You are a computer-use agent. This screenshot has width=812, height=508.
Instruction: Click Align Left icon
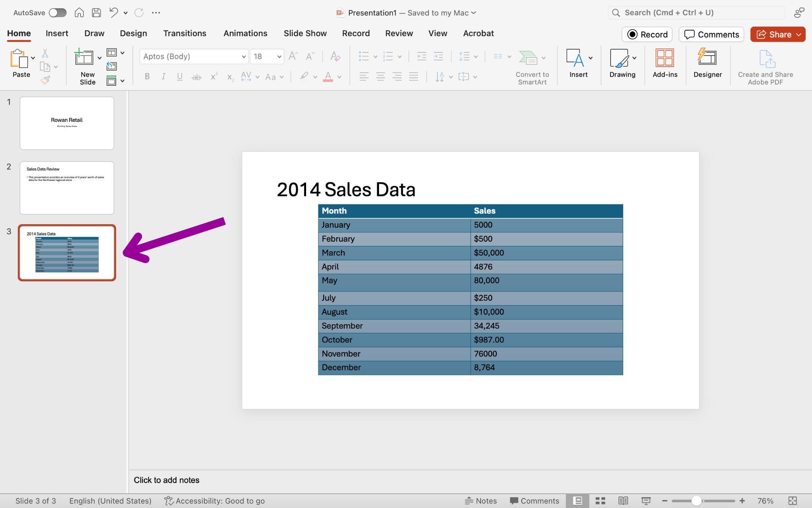click(364, 77)
